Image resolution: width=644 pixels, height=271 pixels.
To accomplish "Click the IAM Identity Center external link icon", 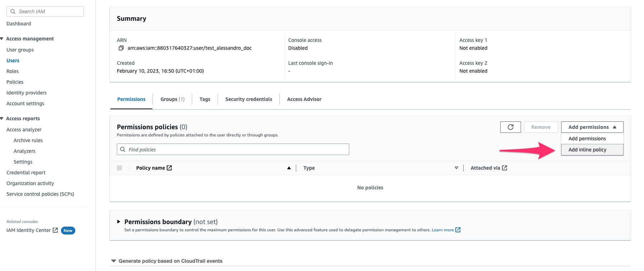I will (55, 230).
